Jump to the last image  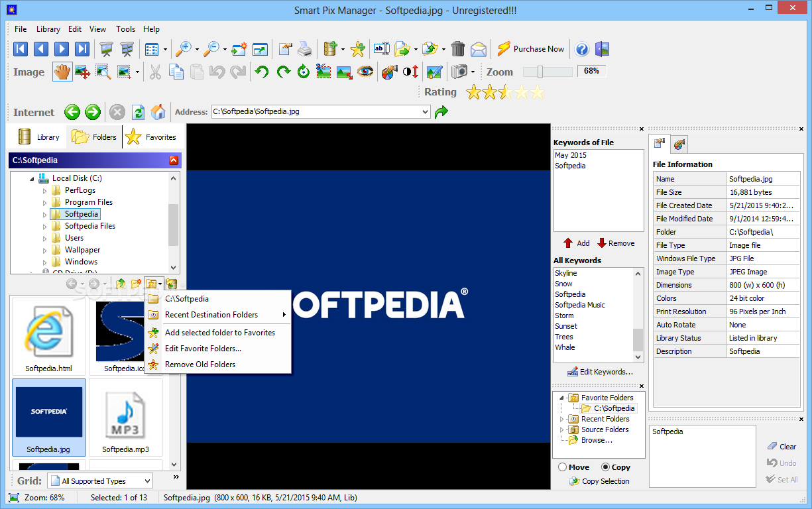pos(82,48)
